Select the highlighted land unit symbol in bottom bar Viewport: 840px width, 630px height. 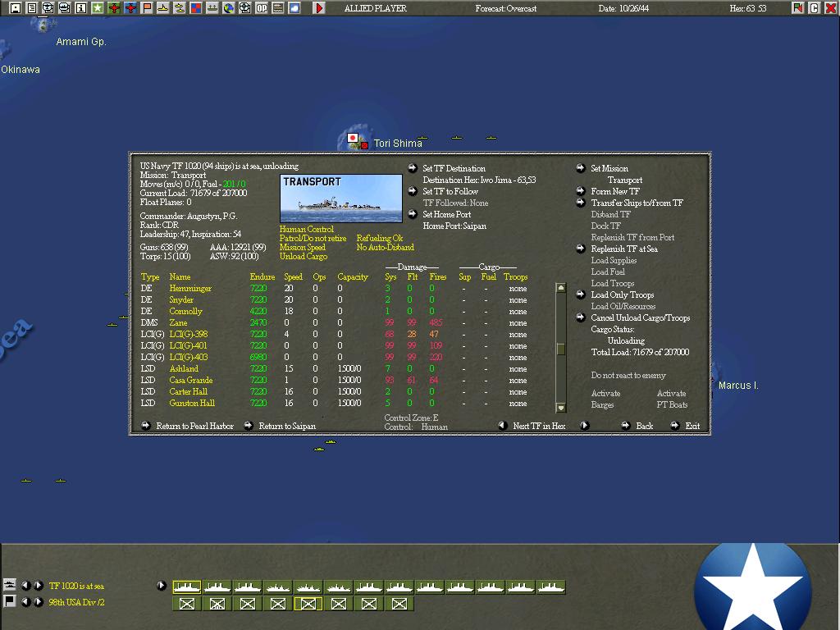coord(308,604)
